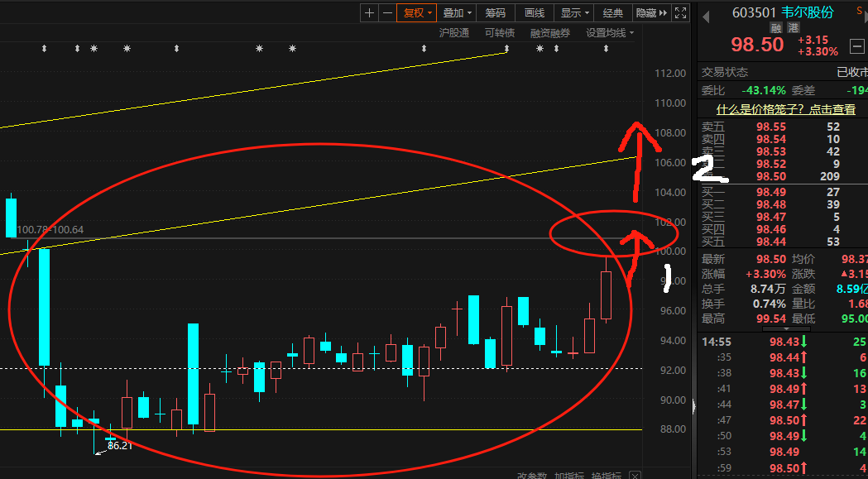Click the 112.00 price axis label
The height and width of the screenshot is (479, 868).
coord(670,73)
